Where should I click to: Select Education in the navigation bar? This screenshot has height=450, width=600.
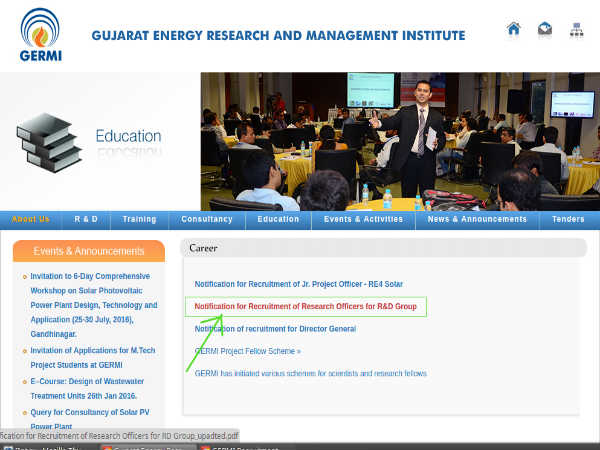point(278,219)
